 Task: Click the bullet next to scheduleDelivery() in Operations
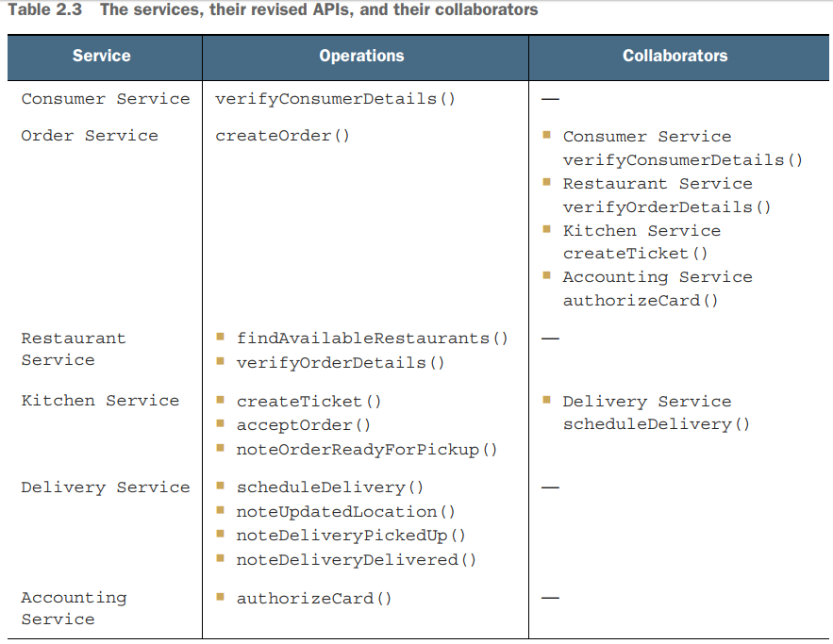[x=220, y=487]
